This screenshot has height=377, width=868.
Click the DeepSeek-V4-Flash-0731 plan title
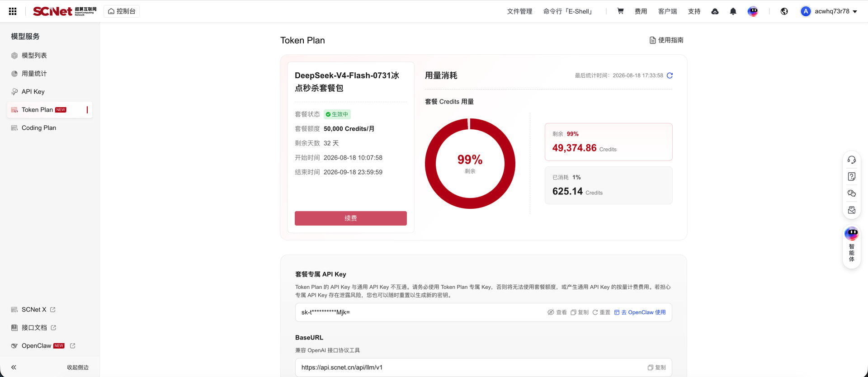tap(347, 82)
